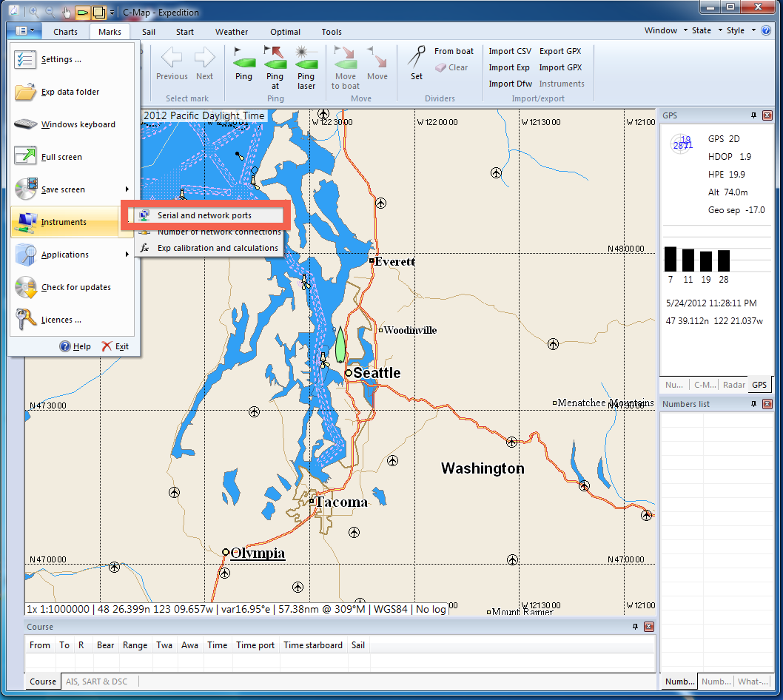The image size is (783, 700).
Task: Expand the Style dropdown
Action: click(741, 30)
